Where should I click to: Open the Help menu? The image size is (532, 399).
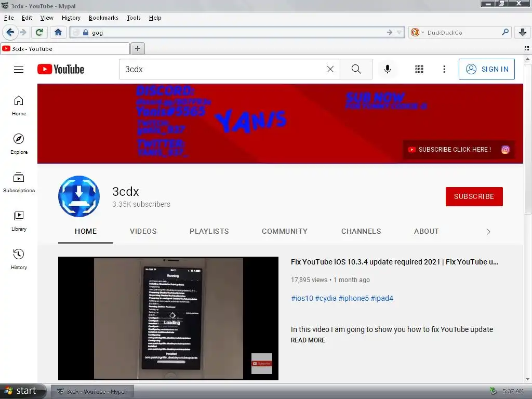155,18
